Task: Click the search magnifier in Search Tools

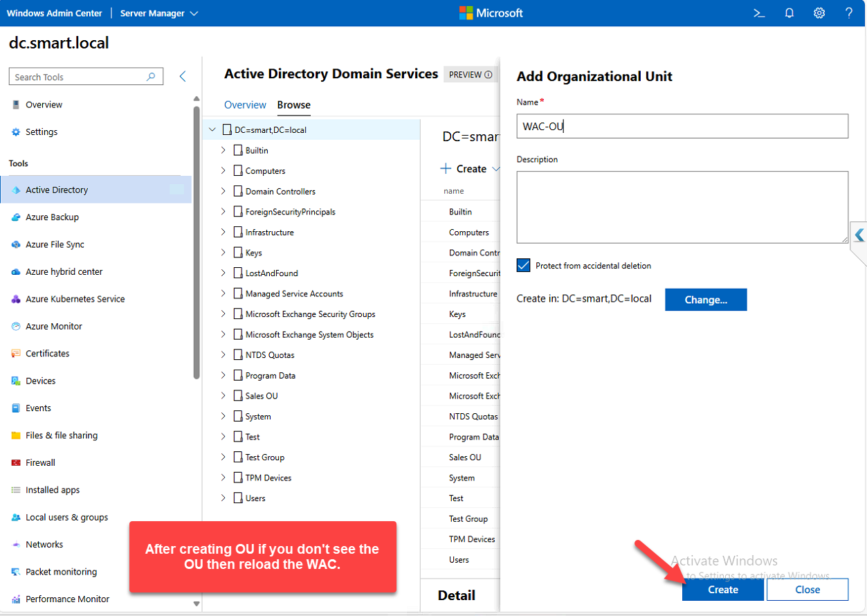Action: click(x=151, y=77)
